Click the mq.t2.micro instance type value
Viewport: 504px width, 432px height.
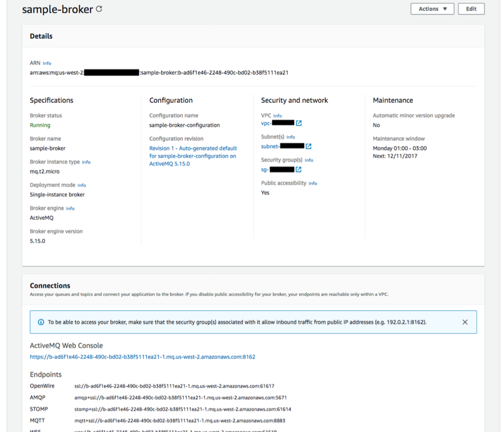(45, 171)
